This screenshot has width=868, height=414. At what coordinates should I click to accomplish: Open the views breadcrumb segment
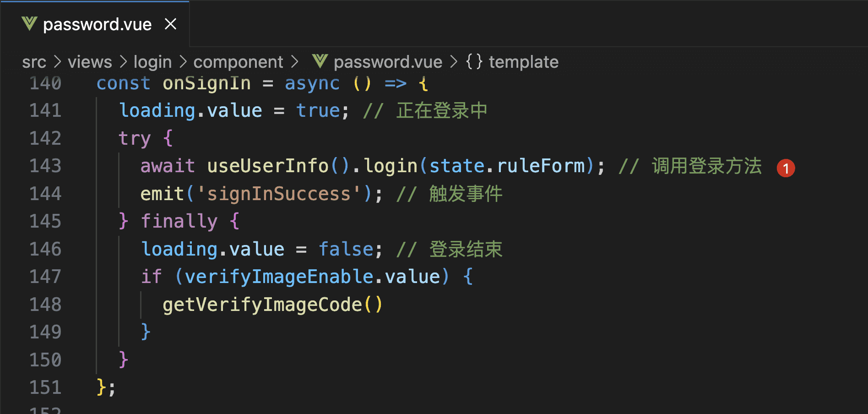point(90,62)
